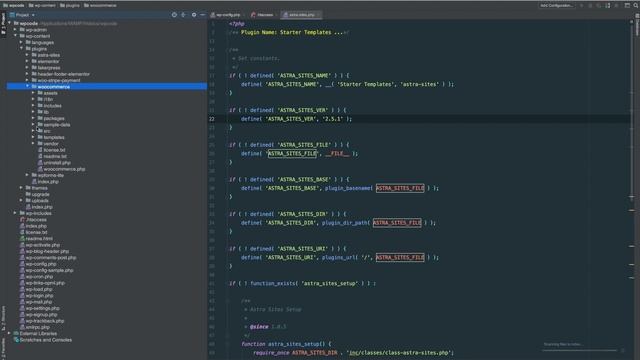Click the locate-in-project target icon
This screenshot has width=640, height=360.
coord(174,15)
